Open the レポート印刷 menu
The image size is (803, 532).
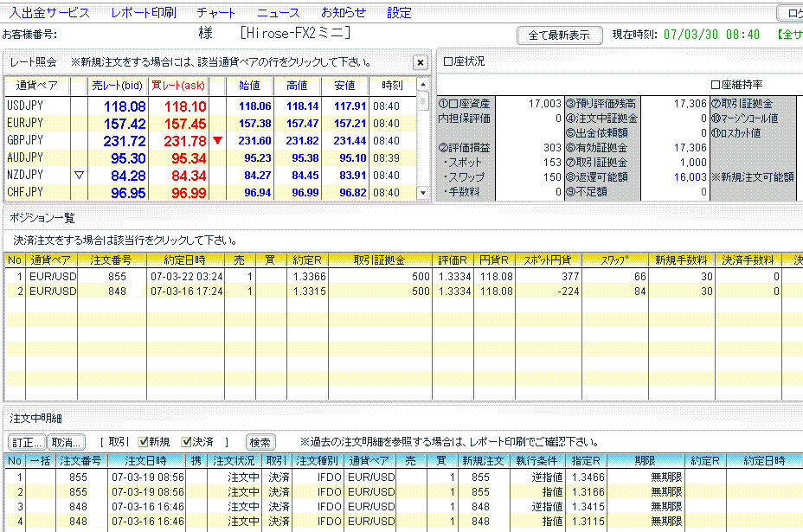(144, 13)
